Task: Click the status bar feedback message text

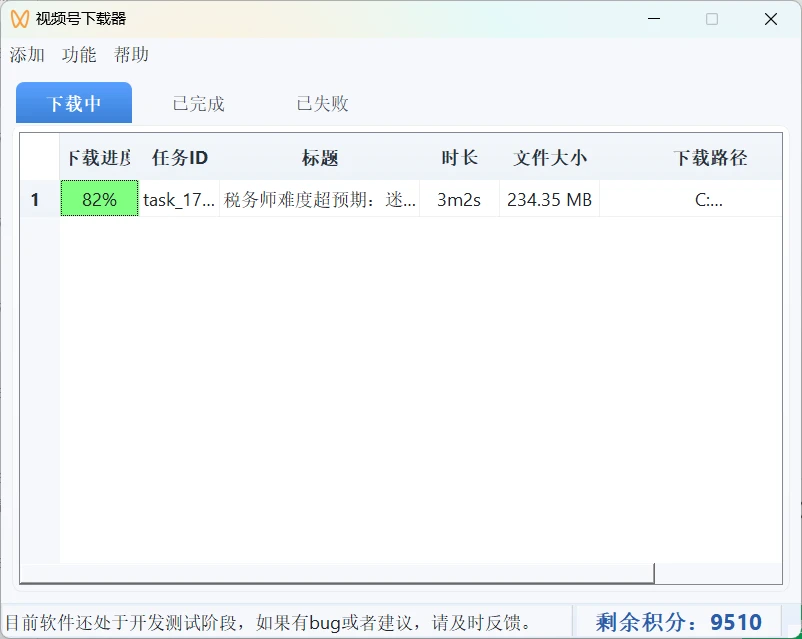Action: point(269,623)
